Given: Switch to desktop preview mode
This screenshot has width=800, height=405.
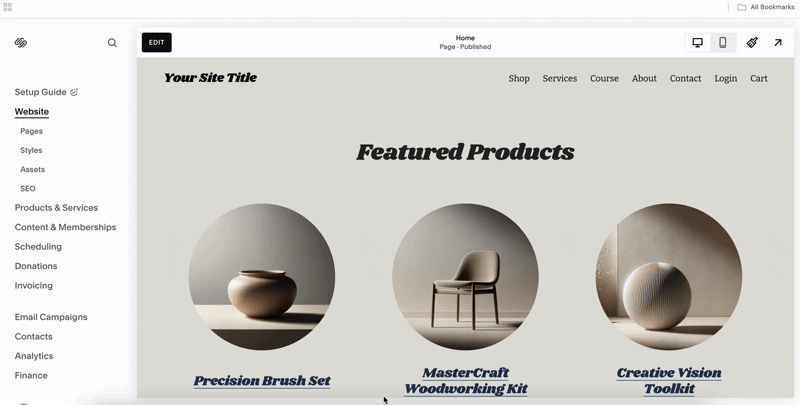Looking at the screenshot, I should coord(697,43).
